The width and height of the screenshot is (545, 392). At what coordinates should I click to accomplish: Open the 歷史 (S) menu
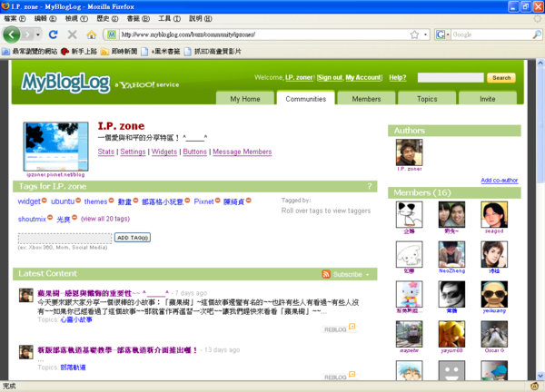(107, 19)
